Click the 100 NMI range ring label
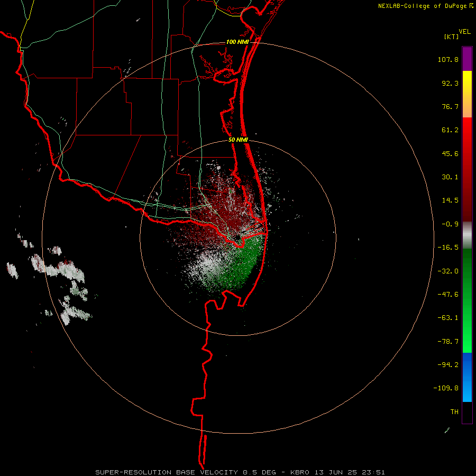Viewport: 476px width, 476px height. pos(237,42)
